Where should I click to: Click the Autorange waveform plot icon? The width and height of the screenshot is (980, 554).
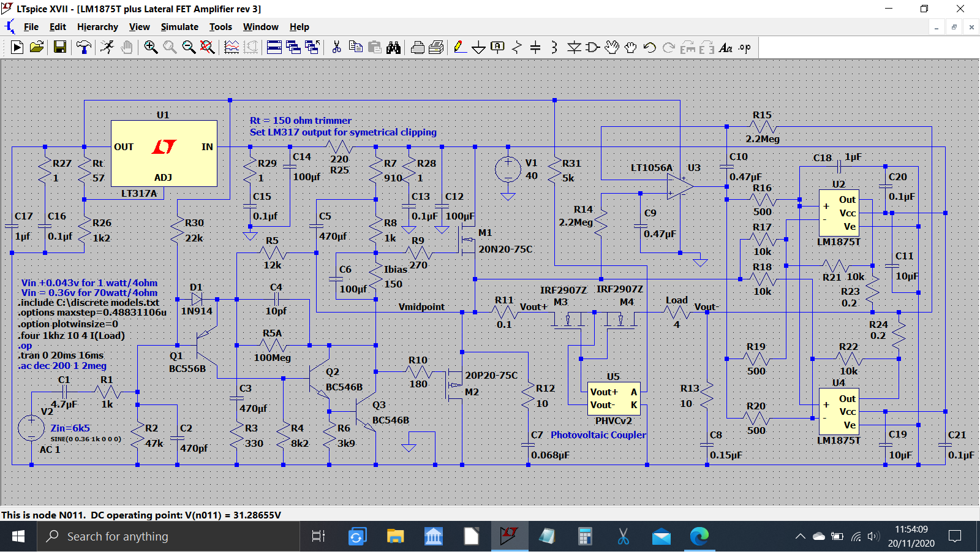232,47
